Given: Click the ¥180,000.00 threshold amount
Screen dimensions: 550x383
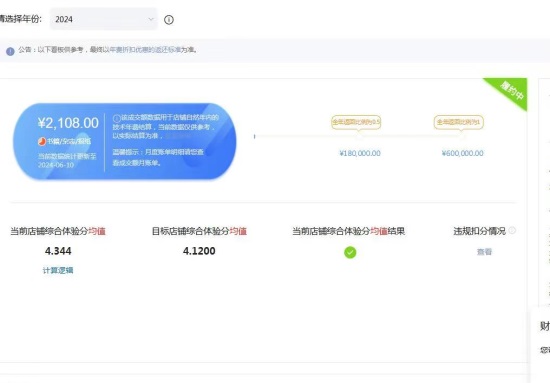Looking at the screenshot, I should point(360,153).
